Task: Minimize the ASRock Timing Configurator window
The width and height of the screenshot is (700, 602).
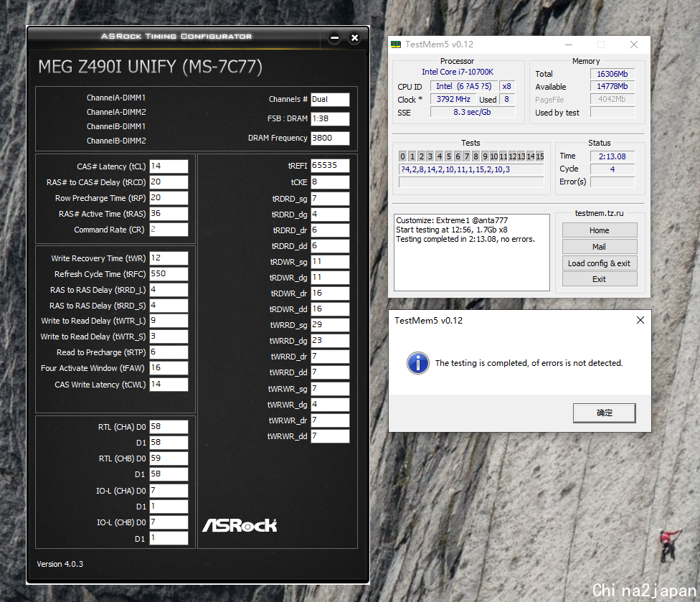Action: coord(334,38)
